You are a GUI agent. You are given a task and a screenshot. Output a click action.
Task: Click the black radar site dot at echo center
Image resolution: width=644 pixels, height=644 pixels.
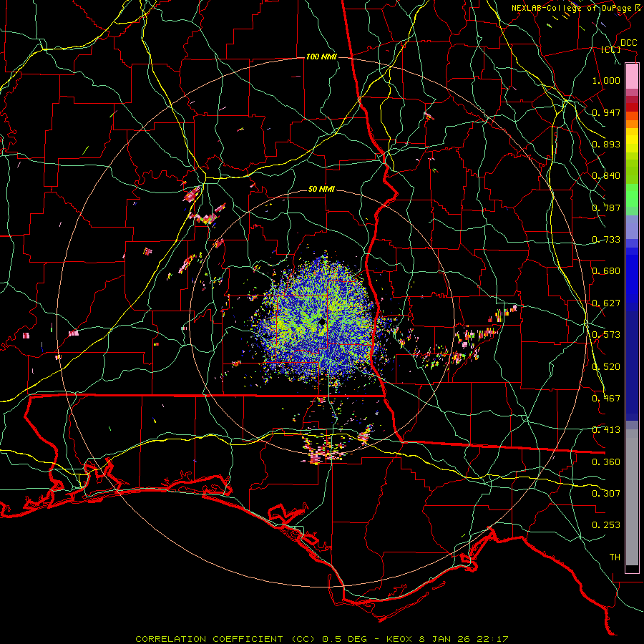[x=322, y=321]
